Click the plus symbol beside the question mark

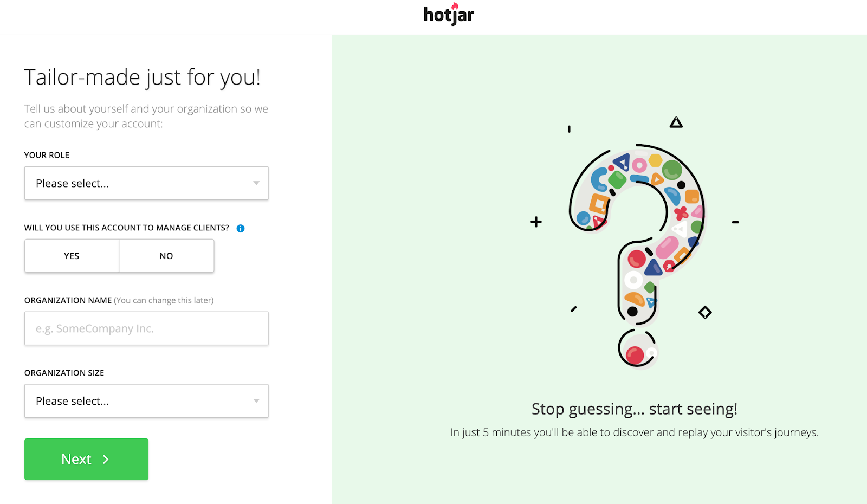pyautogui.click(x=536, y=222)
